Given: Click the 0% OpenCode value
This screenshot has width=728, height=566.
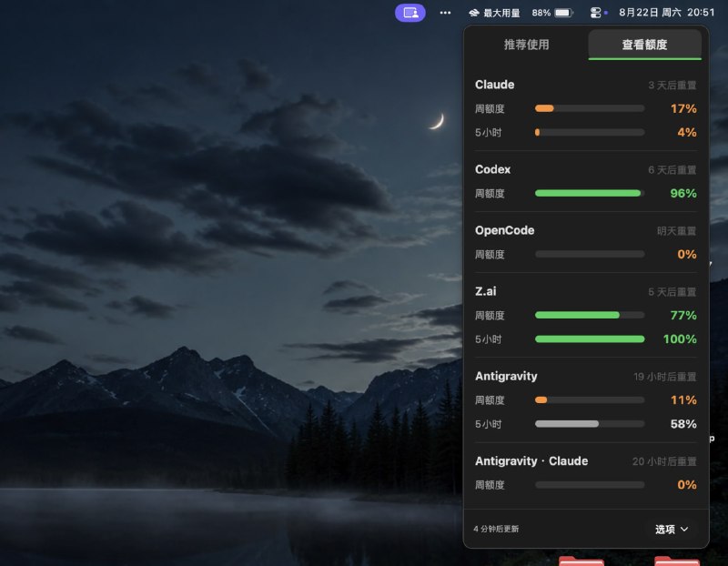Looking at the screenshot, I should [x=687, y=255].
